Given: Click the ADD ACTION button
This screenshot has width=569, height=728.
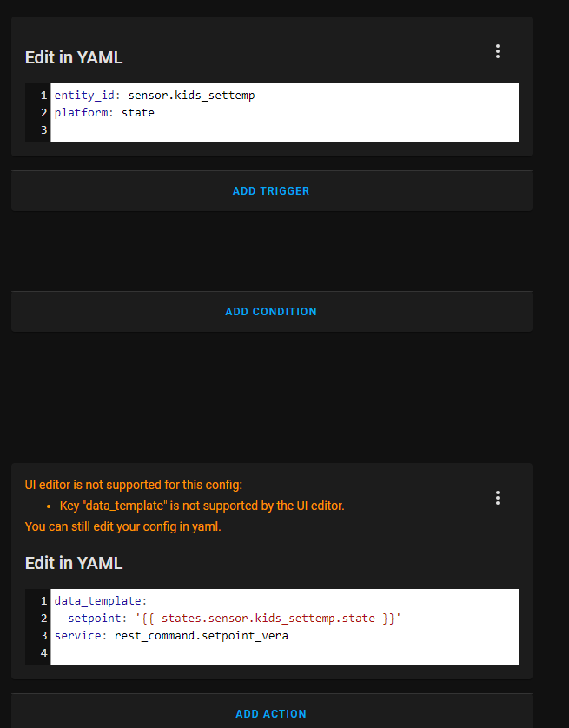Looking at the screenshot, I should pyautogui.click(x=271, y=713).
